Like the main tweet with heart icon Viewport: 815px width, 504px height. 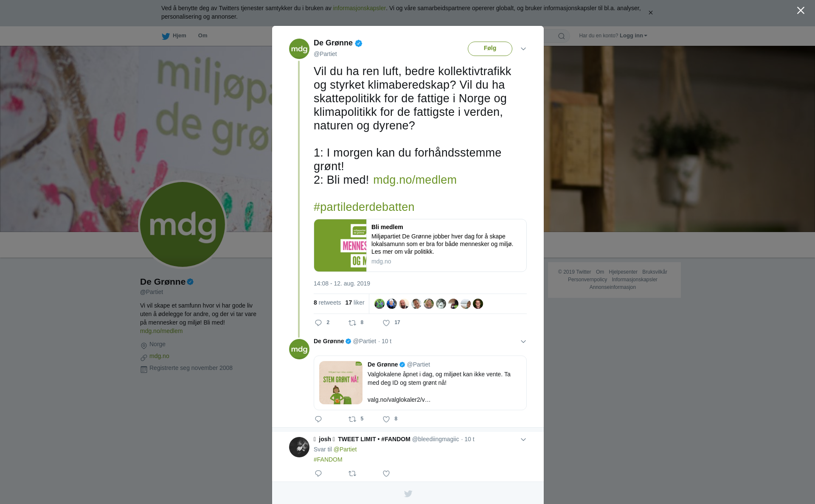[386, 323]
